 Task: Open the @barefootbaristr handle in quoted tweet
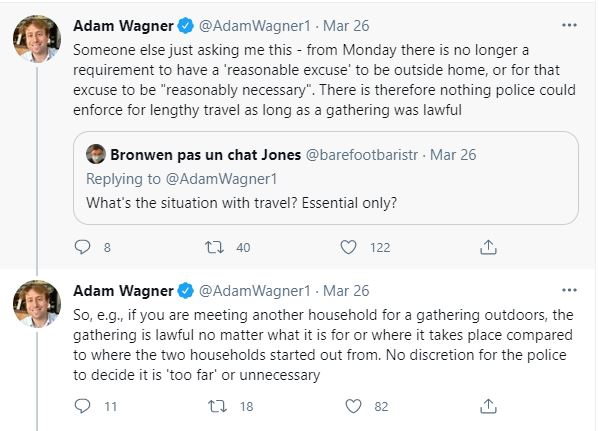(x=362, y=155)
